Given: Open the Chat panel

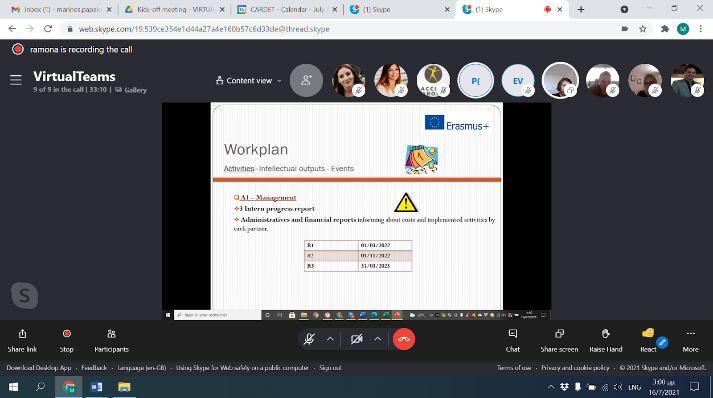Looking at the screenshot, I should pyautogui.click(x=512, y=341).
